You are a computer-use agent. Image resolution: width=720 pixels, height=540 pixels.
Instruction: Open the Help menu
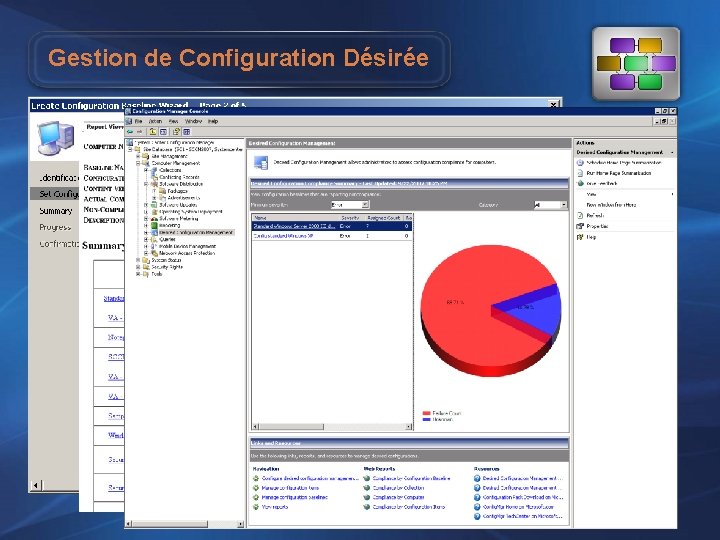[213, 121]
